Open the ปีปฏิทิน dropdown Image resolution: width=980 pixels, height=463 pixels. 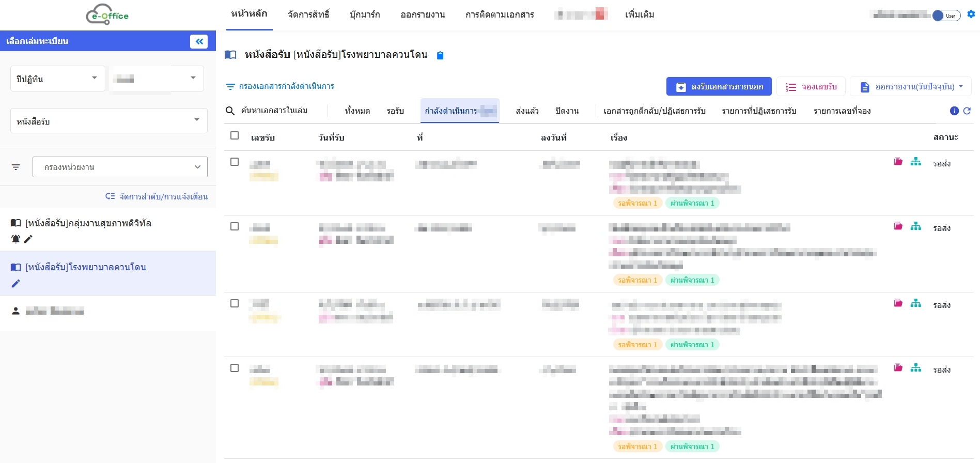pos(58,79)
